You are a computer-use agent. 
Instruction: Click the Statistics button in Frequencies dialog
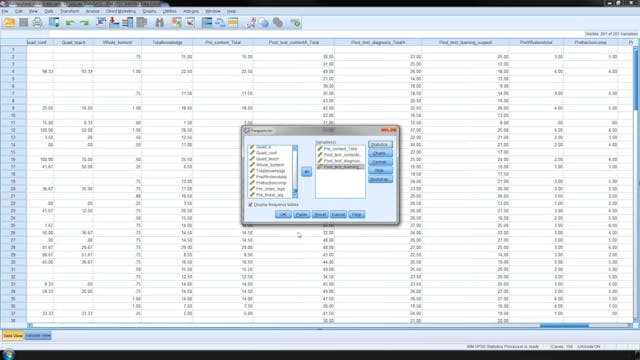click(x=380, y=144)
